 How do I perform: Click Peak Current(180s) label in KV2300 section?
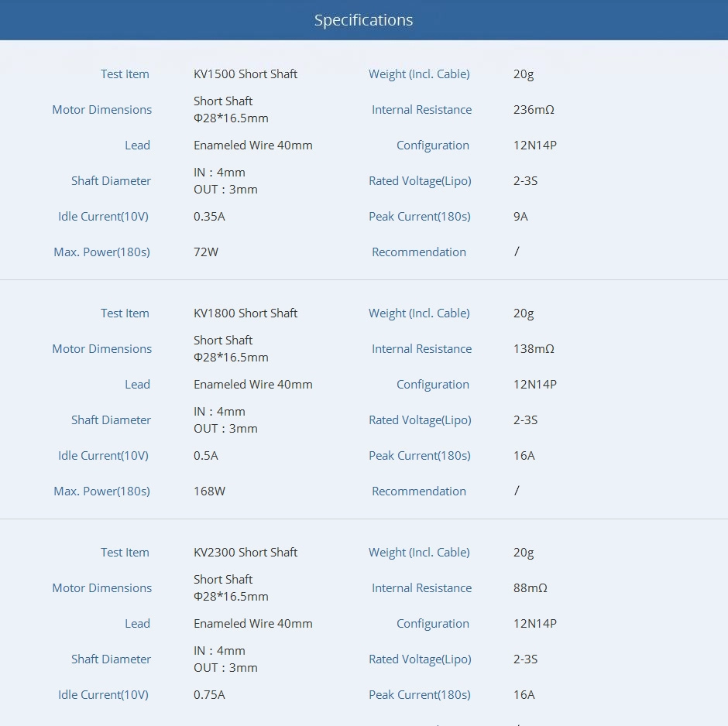[419, 695]
